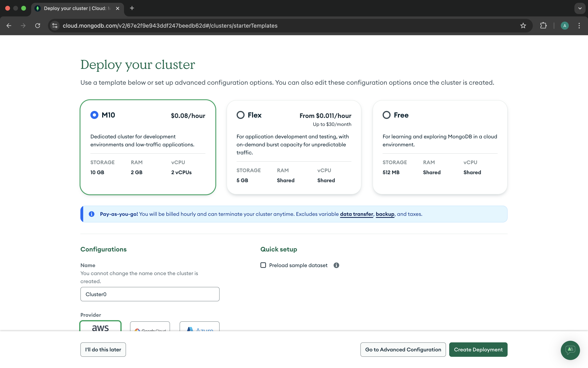588x368 pixels.
Task: Switch to Deploy your cluster tab
Action: 75,8
